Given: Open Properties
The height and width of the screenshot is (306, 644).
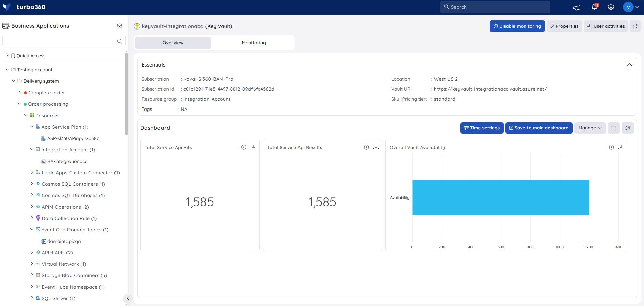Looking at the screenshot, I should [x=564, y=26].
